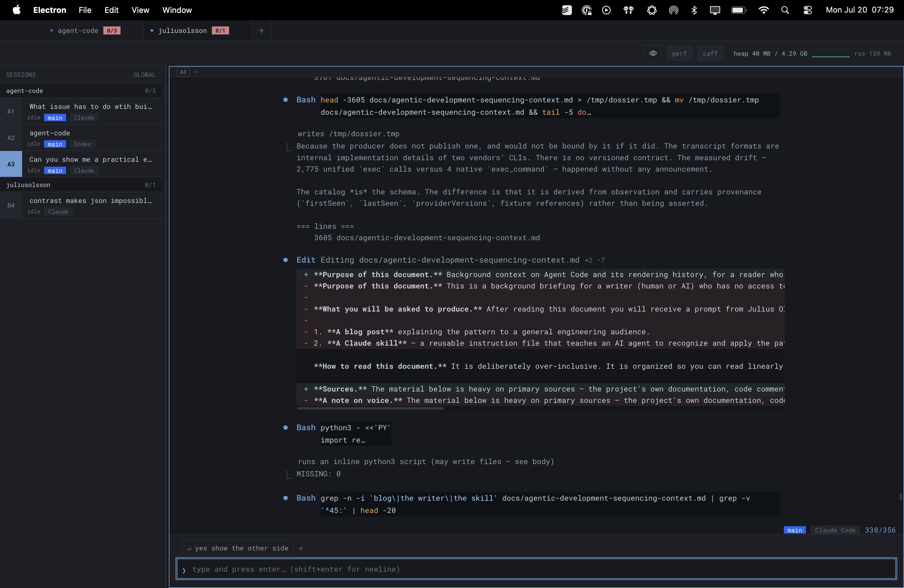Click the '+2 -7' diff stat

click(x=595, y=260)
